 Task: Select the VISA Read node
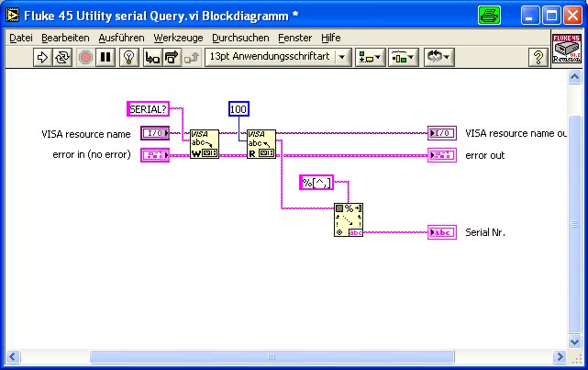coord(261,144)
